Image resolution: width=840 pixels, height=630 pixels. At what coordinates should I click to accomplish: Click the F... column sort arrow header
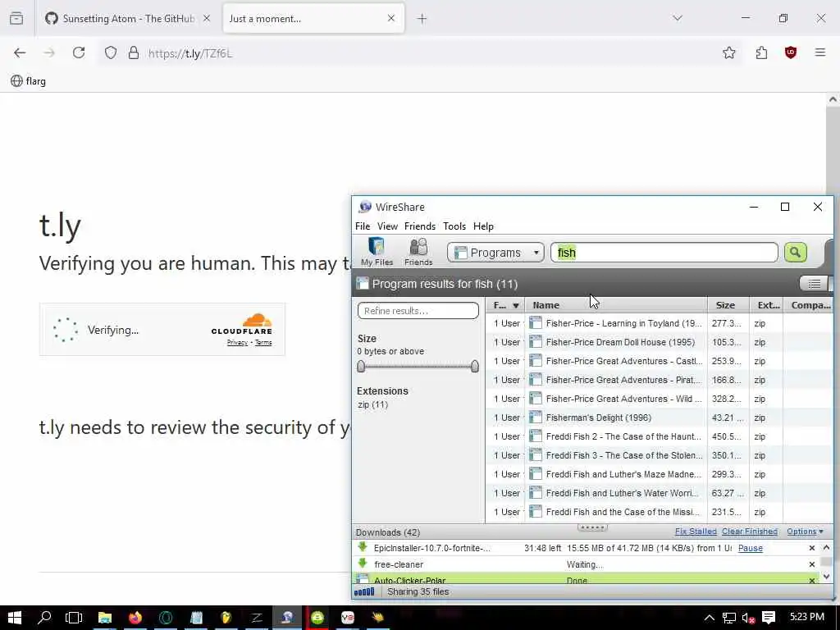505,305
